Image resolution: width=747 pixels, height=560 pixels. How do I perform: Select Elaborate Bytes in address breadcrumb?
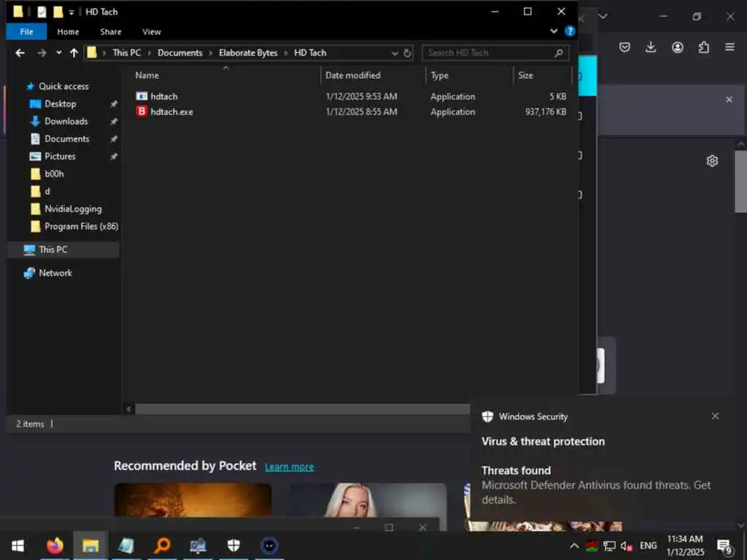click(248, 52)
